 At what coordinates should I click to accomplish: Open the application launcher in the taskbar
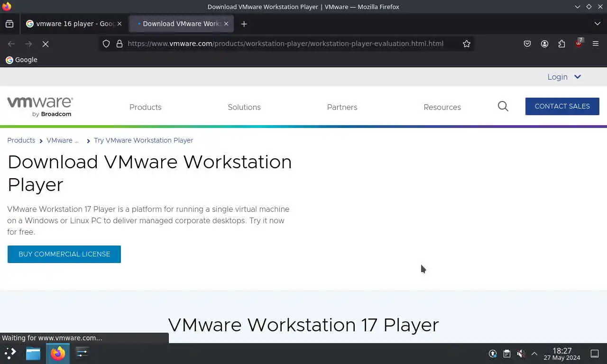point(10,353)
